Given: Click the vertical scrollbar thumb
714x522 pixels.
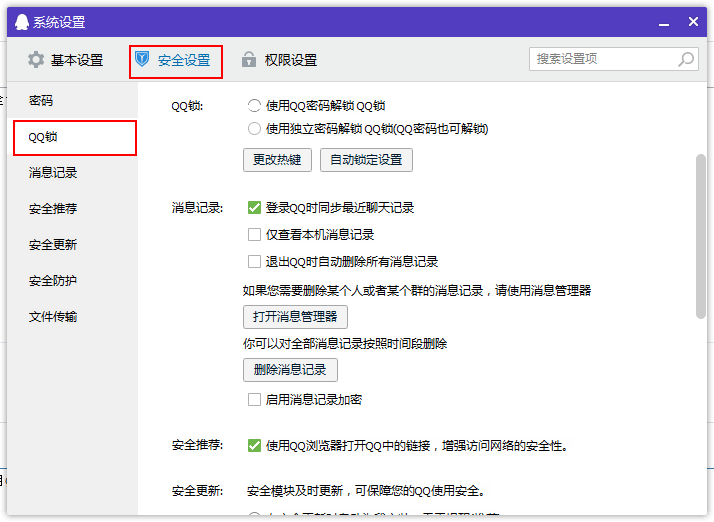Looking at the screenshot, I should point(701,237).
